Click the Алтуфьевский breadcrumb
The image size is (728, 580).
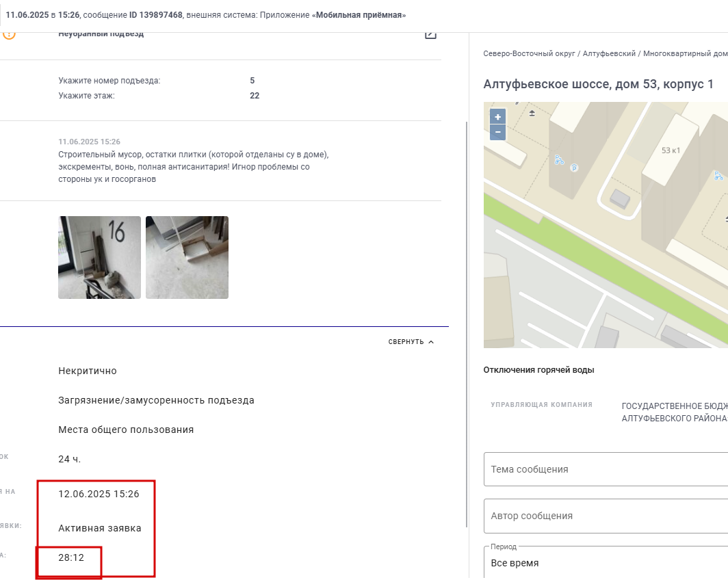(x=609, y=53)
